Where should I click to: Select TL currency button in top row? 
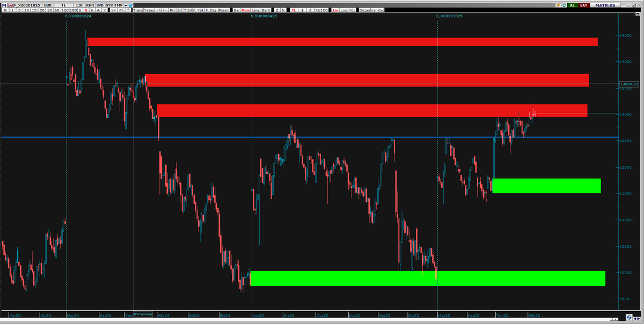pyautogui.click(x=64, y=5)
